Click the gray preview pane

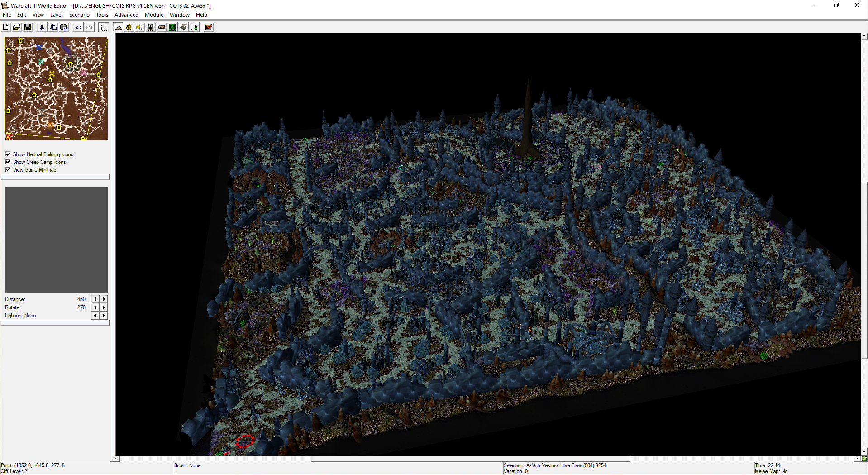[56, 240]
